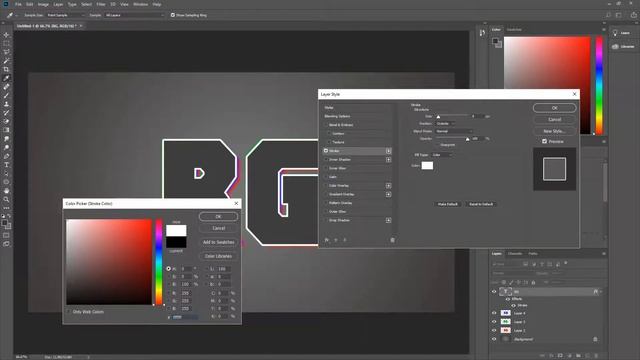640x360 pixels.
Task: Select the Rectangular Marquee tool
Action: point(7,44)
